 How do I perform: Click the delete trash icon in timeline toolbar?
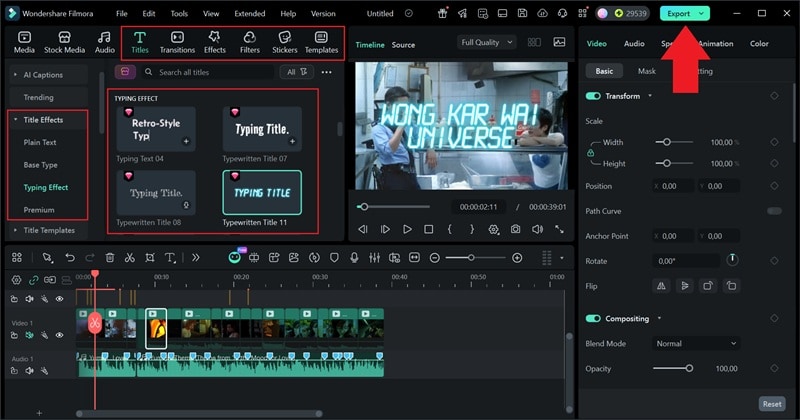tap(110, 258)
